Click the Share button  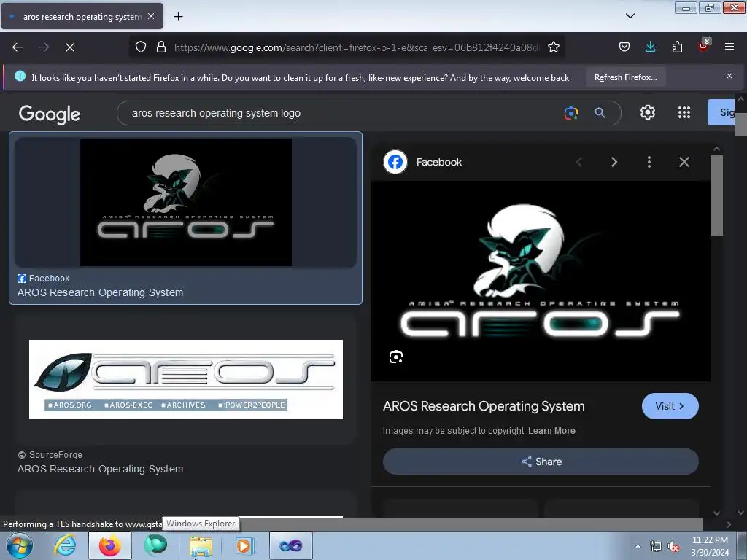click(x=541, y=462)
